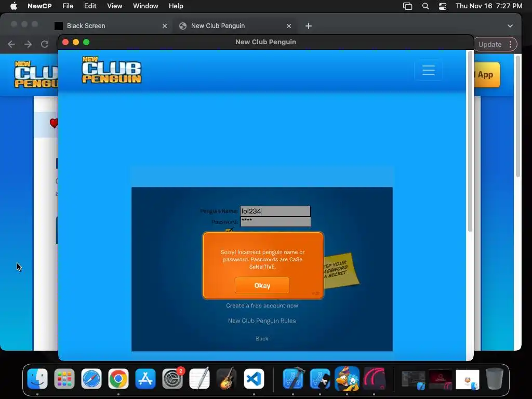Open System Preferences with the badge
This screenshot has width=532, height=399.
(172, 379)
